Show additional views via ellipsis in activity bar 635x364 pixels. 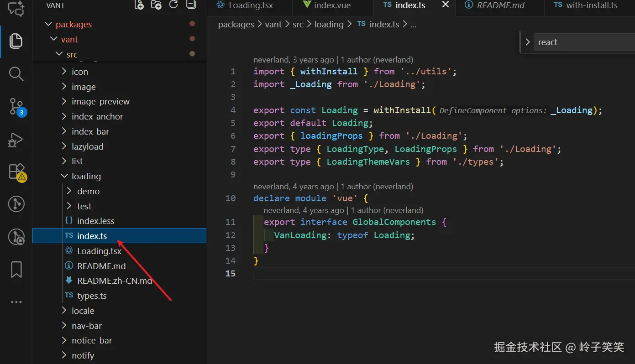16,302
